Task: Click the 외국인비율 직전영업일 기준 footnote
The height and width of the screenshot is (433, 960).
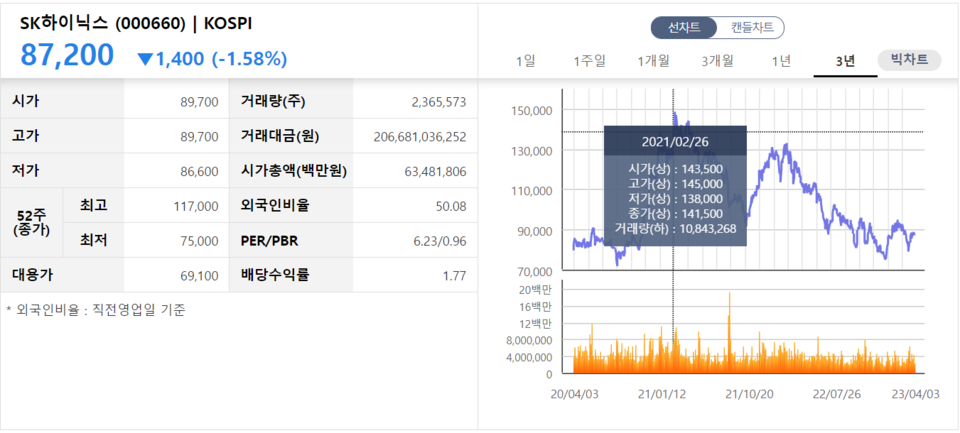Action: click(x=96, y=310)
